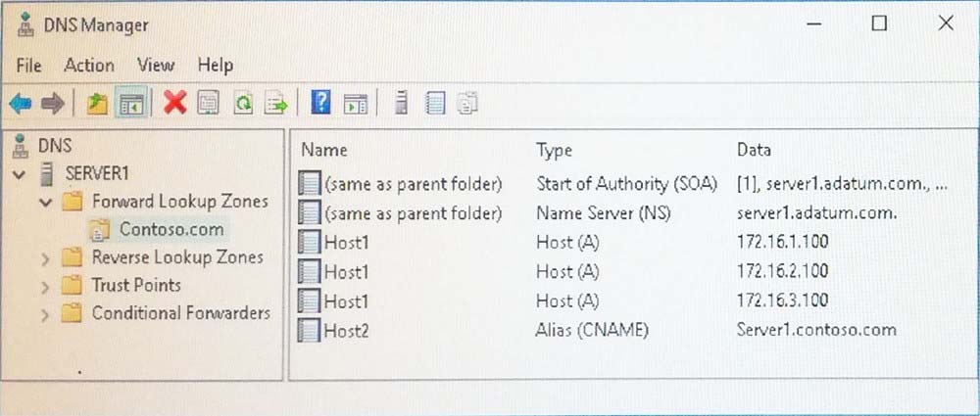Click the Server1.contoso.com data cell
This screenshot has height=416, width=980.
pos(817,330)
